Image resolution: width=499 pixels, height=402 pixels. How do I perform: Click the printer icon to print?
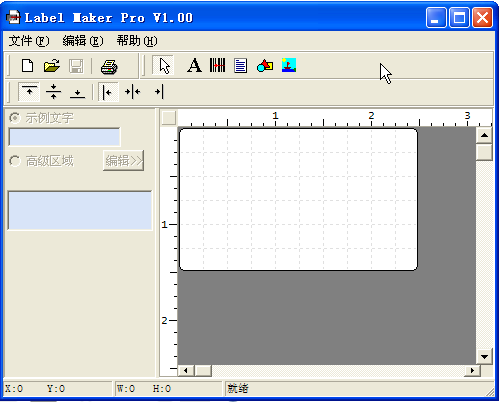point(109,66)
